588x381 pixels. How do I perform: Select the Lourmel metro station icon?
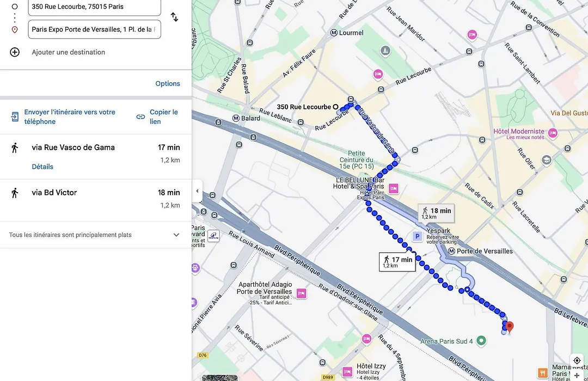[334, 33]
